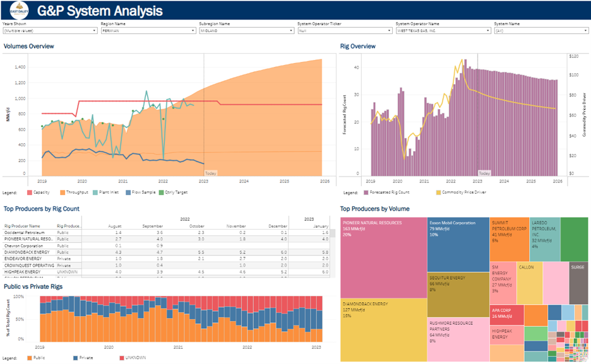Select the ENDEAVOR ENERGY row name
Viewport: 591px width, 364px height.
(23, 259)
